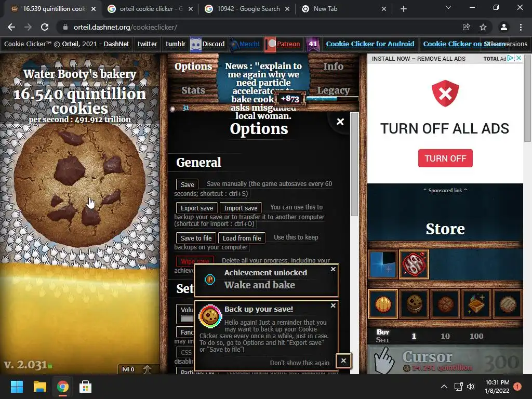Viewport: 532px width, 399px height.
Task: Click the Export save button
Action: coord(197,208)
